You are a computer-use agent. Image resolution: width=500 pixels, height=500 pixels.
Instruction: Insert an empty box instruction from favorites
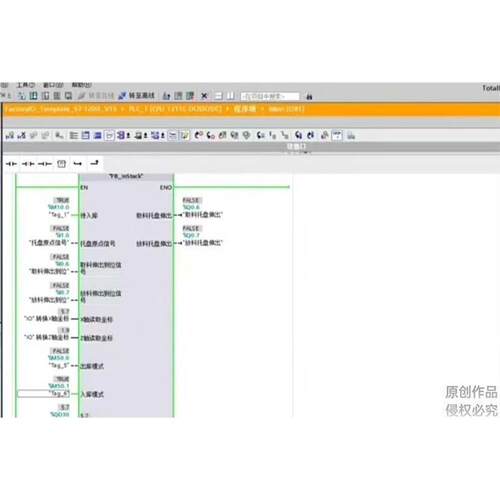click(x=61, y=164)
